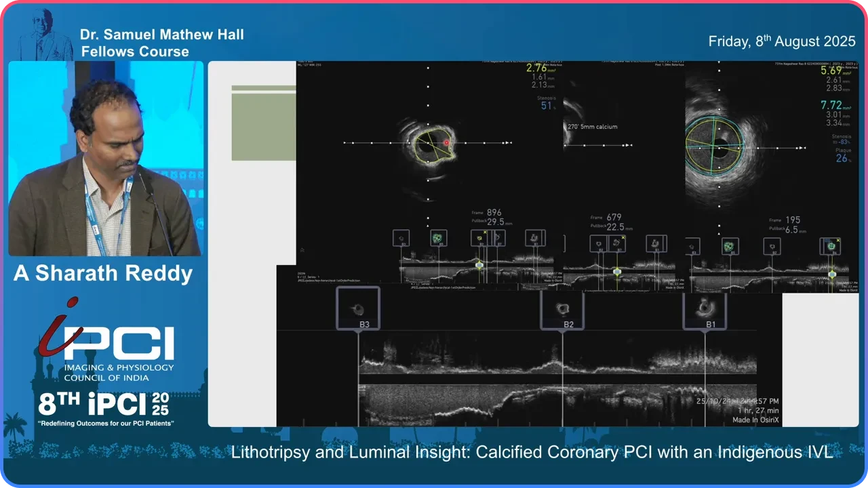Close the yellow X bookmark in frame 195 panel
Image resolution: width=868 pixels, height=488 pixels.
[838, 240]
